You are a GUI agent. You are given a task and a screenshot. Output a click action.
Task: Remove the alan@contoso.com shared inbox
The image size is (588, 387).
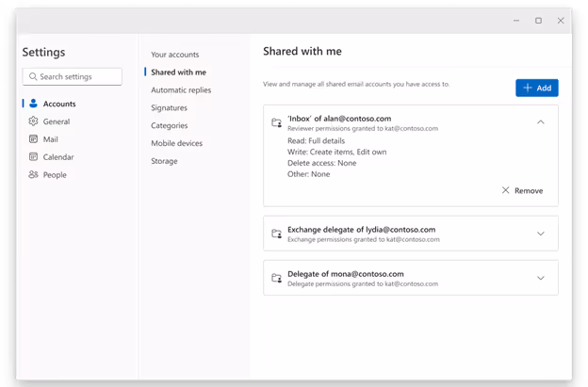pyautogui.click(x=522, y=191)
